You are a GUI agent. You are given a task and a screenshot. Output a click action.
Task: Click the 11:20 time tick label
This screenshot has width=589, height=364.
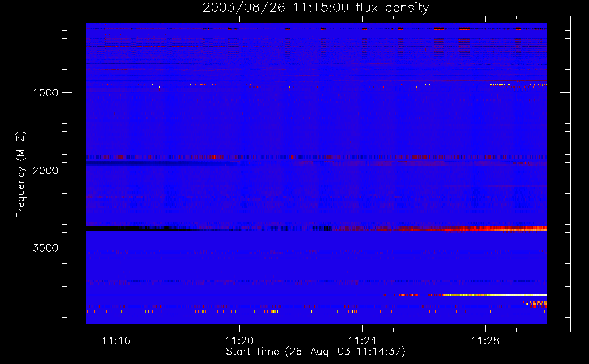click(239, 341)
